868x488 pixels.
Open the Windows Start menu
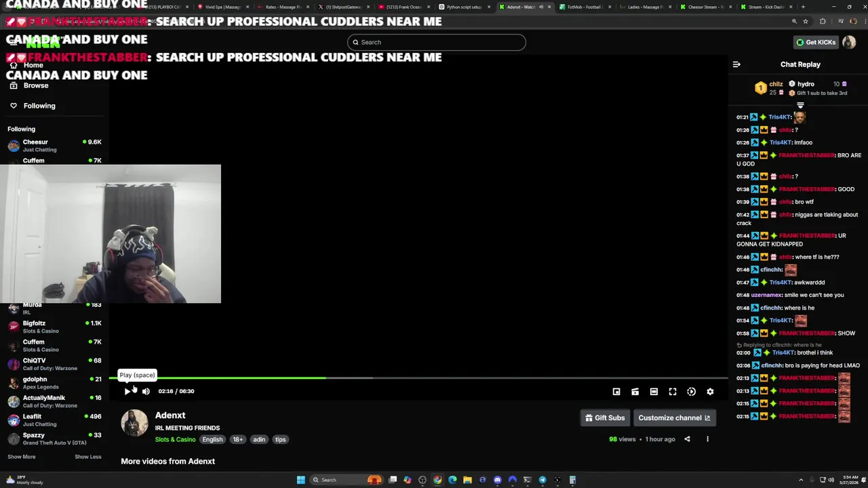click(300, 480)
